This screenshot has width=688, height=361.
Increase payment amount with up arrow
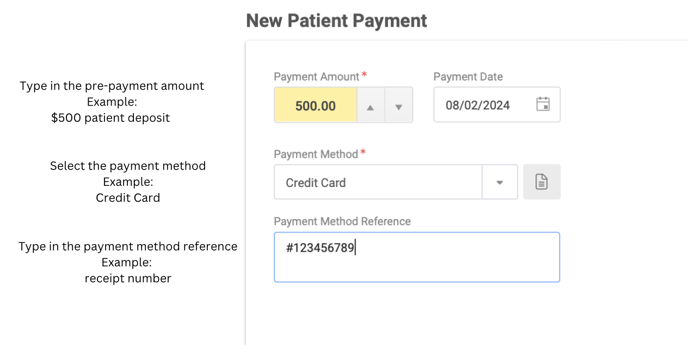[370, 105]
